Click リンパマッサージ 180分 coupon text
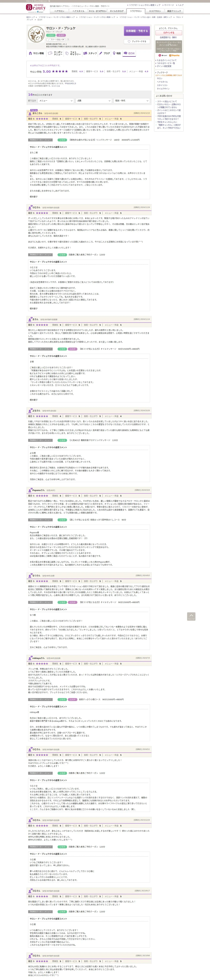 pos(104,140)
